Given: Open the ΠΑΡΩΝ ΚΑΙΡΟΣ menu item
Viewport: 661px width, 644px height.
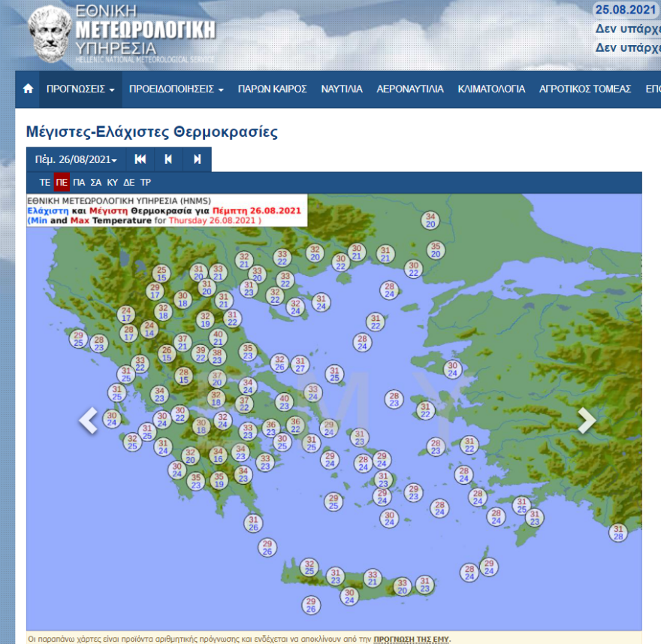Looking at the screenshot, I should 271,89.
